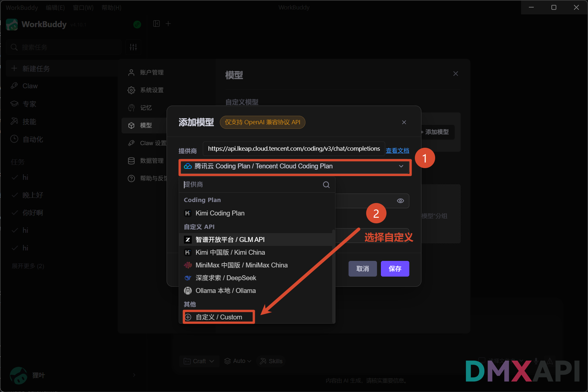Open 技能 in the left sidebar
The width and height of the screenshot is (588, 392).
[62, 122]
